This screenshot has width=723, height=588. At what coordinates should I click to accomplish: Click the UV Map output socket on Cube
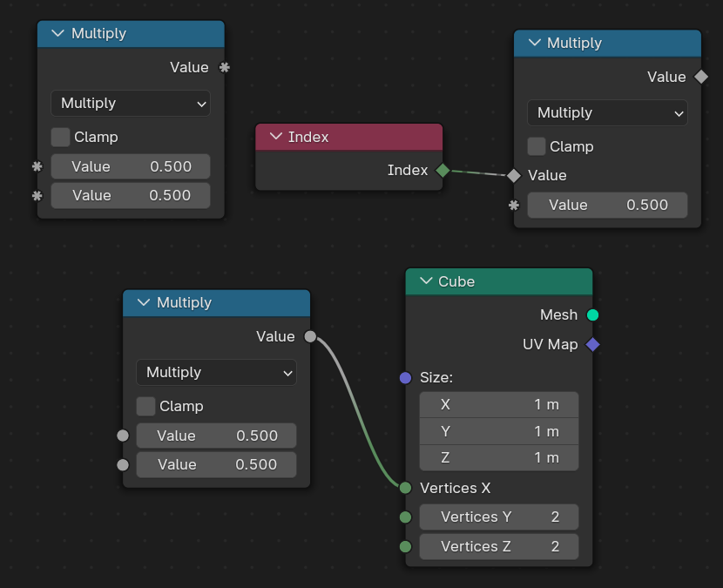click(592, 344)
